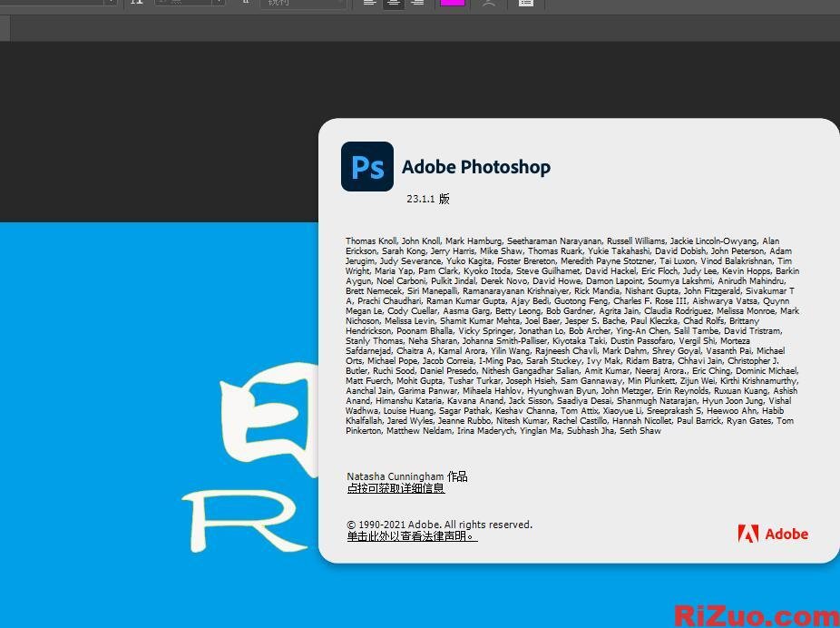Open the 点按可获取详细信息 link
The image size is (840, 628).
pyautogui.click(x=396, y=488)
